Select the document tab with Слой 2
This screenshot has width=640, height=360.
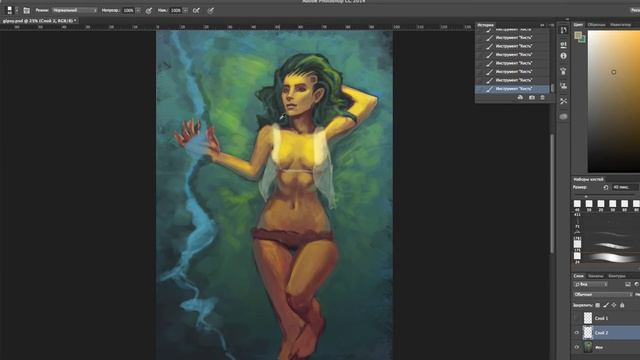[40, 20]
